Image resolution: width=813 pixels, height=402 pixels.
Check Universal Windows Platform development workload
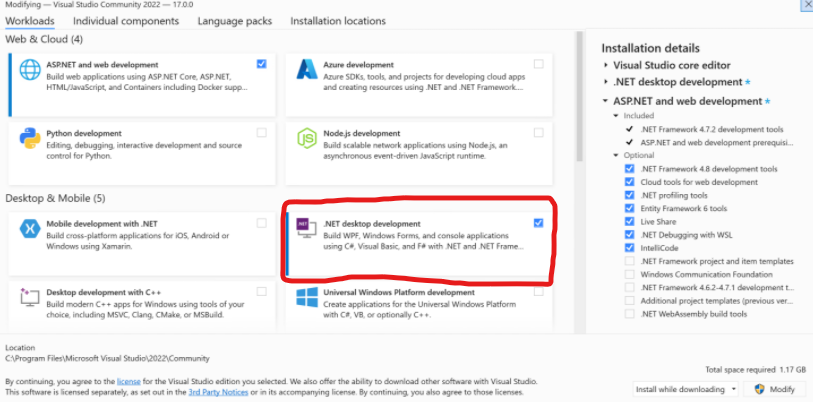539,292
